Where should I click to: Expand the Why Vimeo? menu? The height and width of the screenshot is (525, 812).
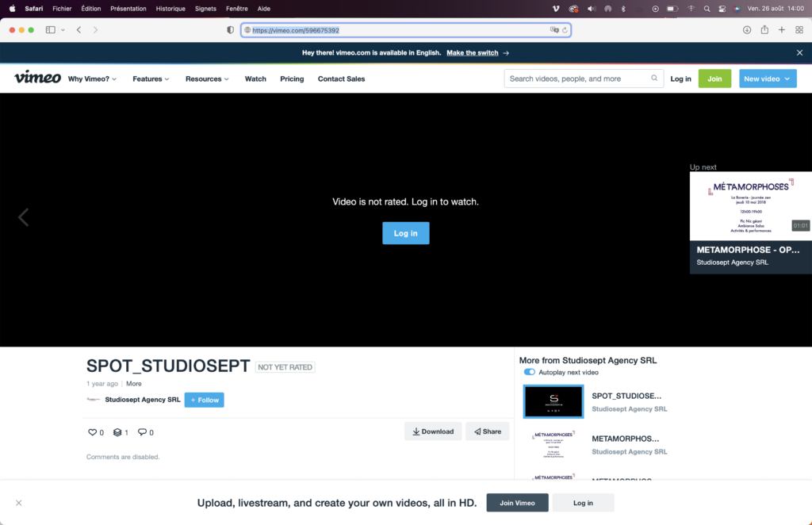coord(92,79)
